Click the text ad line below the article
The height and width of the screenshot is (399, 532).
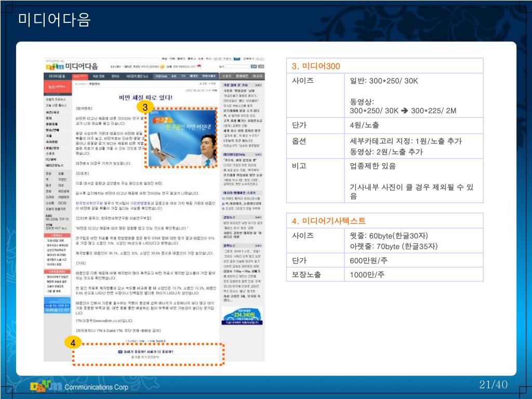[x=145, y=352]
